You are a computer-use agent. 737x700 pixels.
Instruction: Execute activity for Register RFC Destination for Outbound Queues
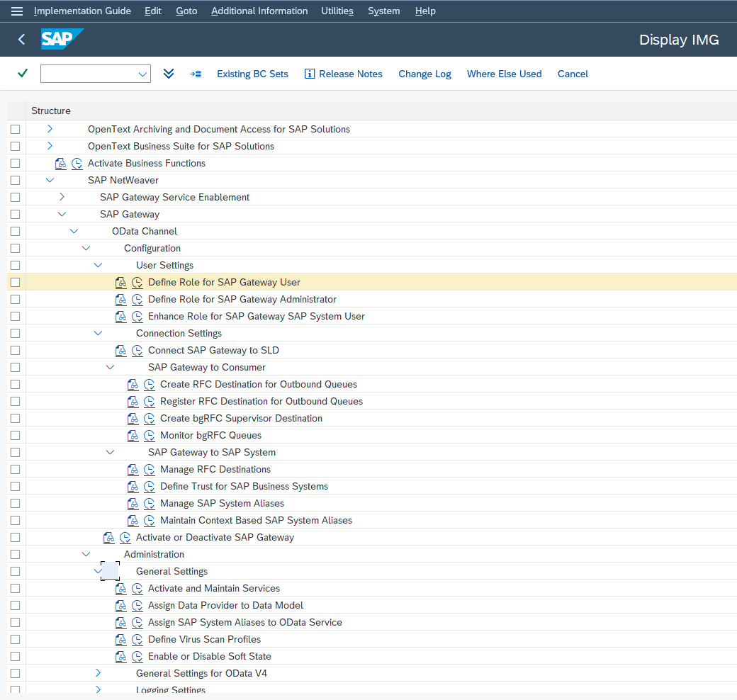point(150,401)
